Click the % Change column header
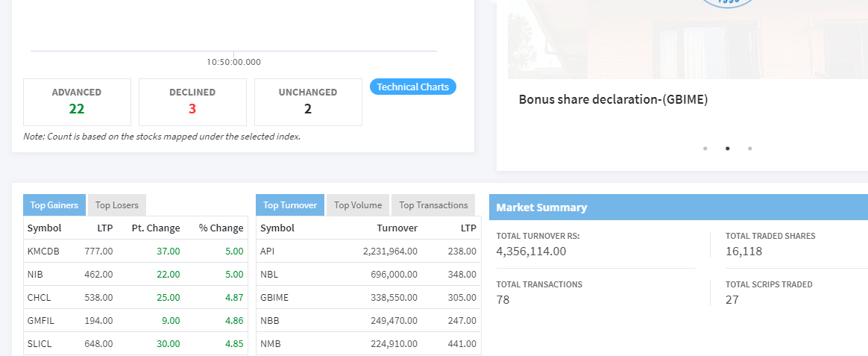The height and width of the screenshot is (356, 868). 221,228
